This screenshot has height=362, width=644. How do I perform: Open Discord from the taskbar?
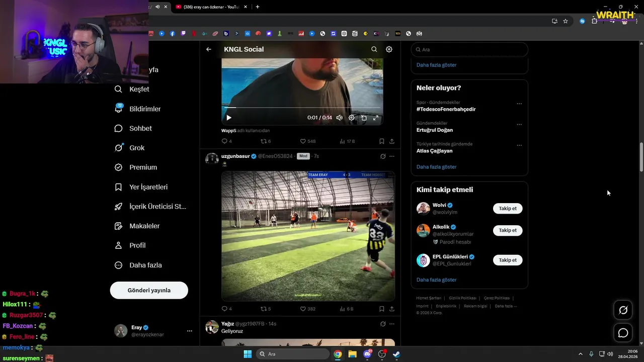coord(367,354)
